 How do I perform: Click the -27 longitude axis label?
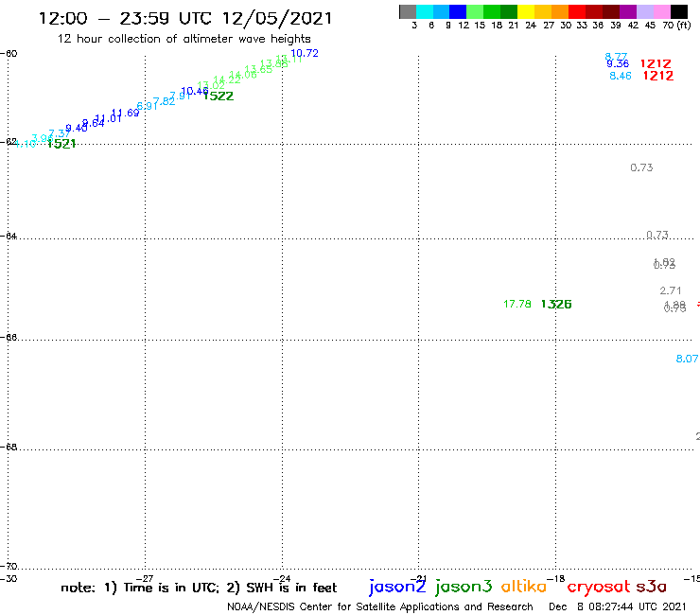[144, 579]
